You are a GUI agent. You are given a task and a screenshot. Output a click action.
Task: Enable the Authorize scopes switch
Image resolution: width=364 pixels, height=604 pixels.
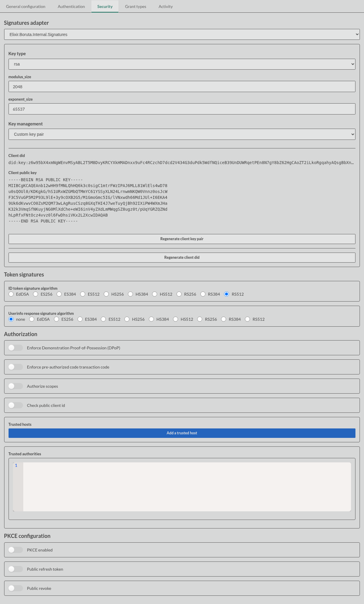tap(16, 386)
